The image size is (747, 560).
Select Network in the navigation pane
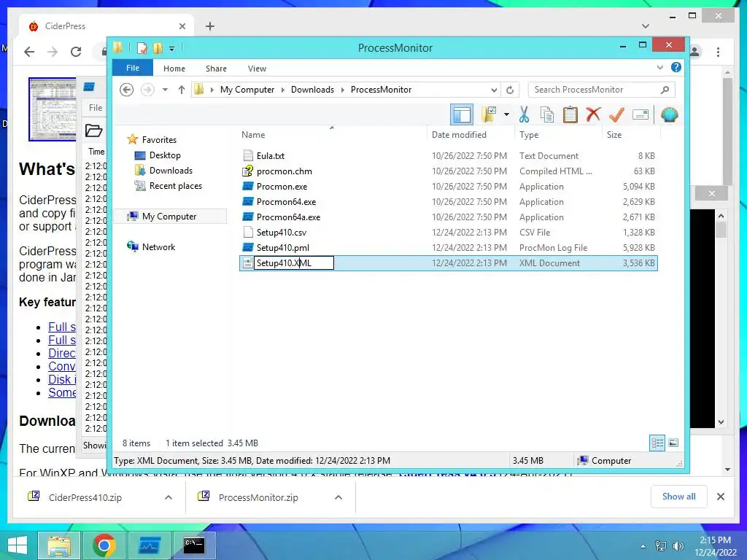tap(158, 246)
